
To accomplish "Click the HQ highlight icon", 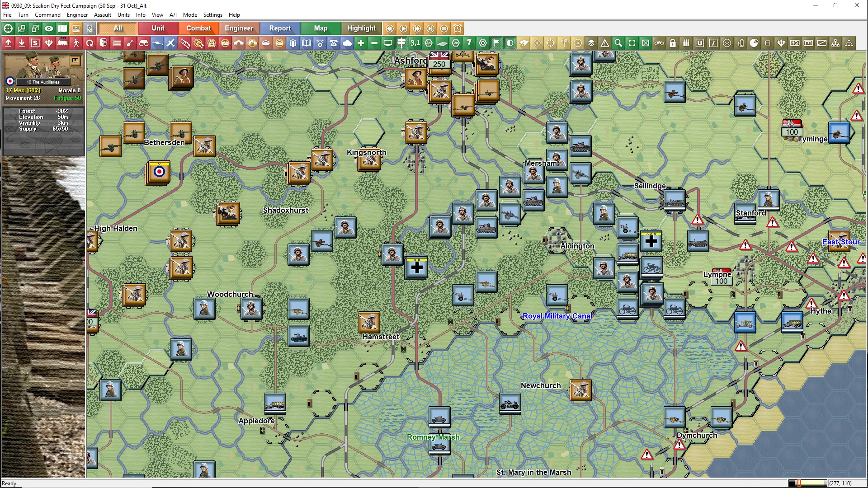I will 795,43.
